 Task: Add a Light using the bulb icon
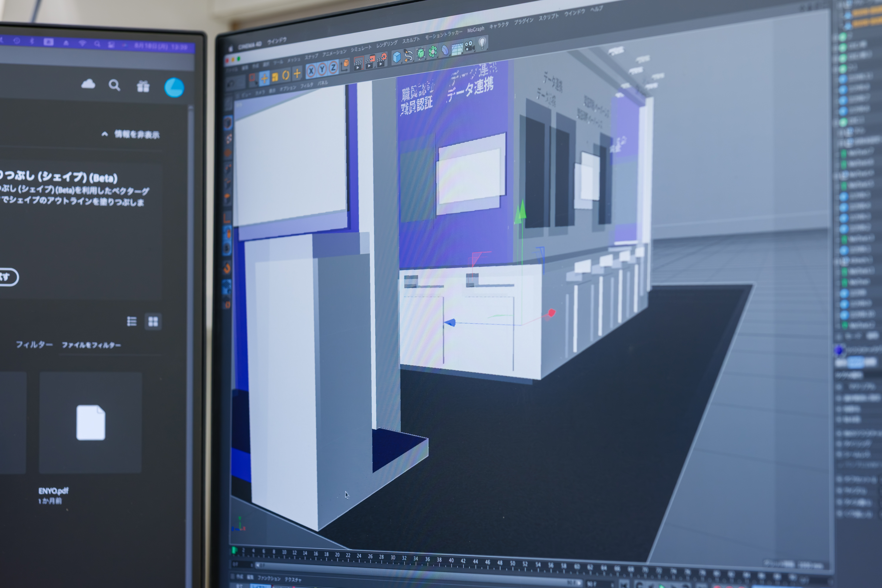[x=482, y=44]
